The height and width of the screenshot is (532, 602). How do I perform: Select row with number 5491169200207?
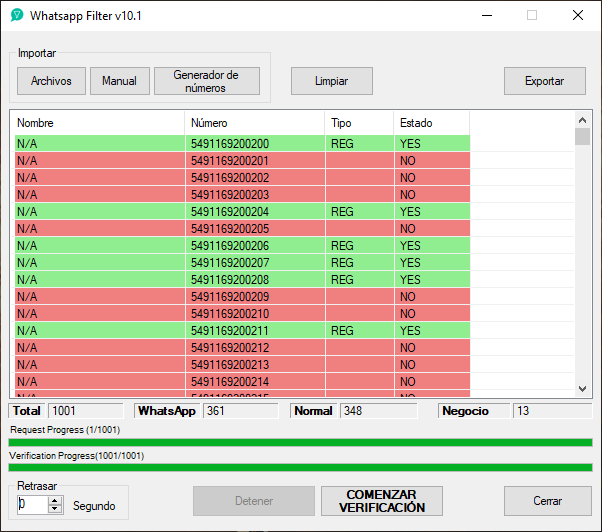click(242, 263)
